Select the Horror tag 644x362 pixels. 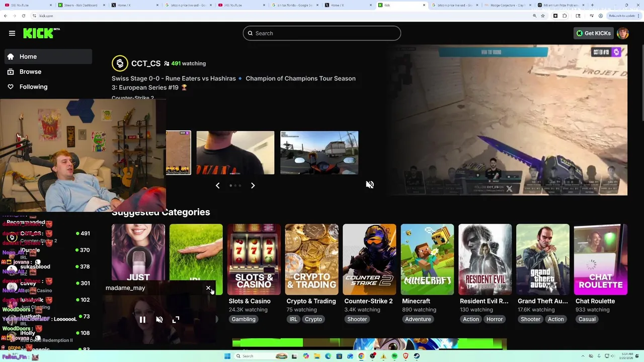[x=495, y=319]
